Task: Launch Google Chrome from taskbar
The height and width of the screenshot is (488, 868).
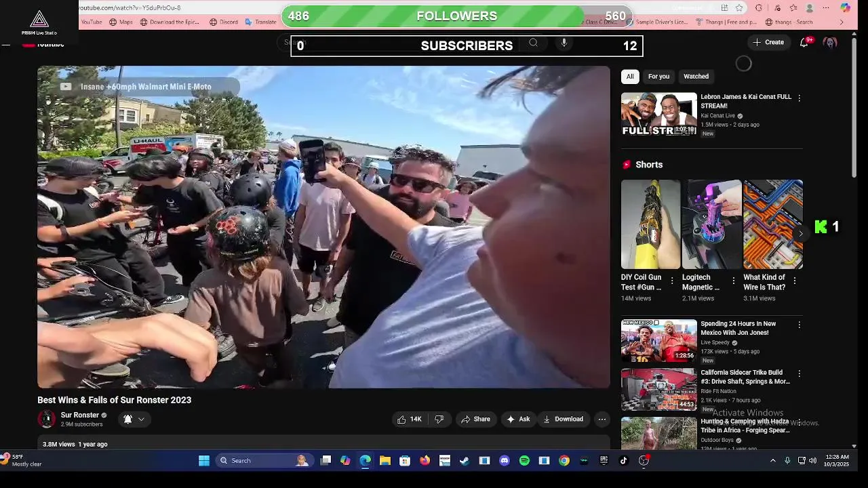Action: click(x=564, y=461)
